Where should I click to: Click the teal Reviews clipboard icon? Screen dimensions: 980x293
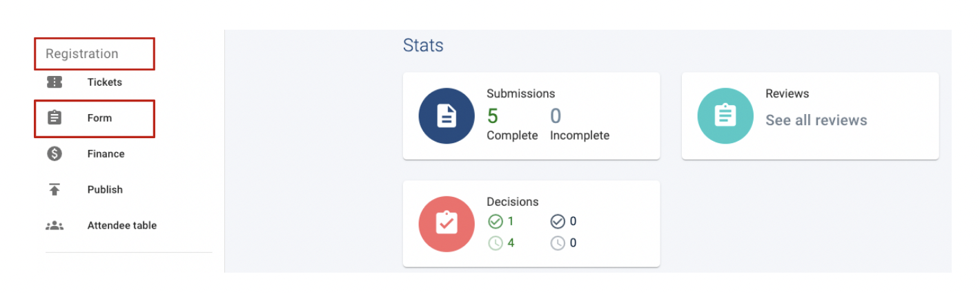725,116
